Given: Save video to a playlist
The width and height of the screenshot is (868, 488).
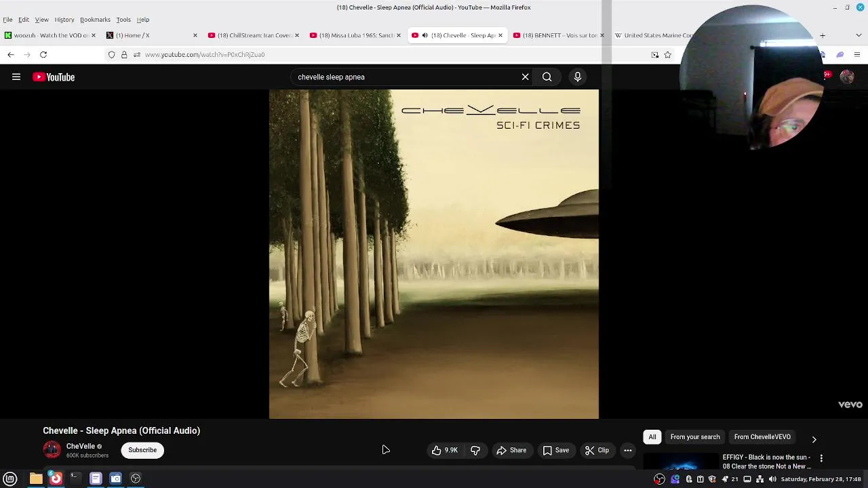Looking at the screenshot, I should [556, 450].
